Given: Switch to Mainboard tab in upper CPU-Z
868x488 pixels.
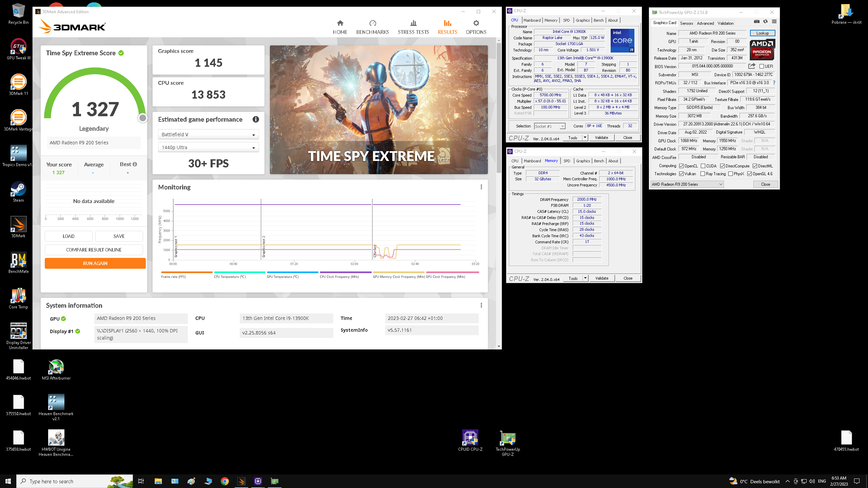Looking at the screenshot, I should pos(532,20).
